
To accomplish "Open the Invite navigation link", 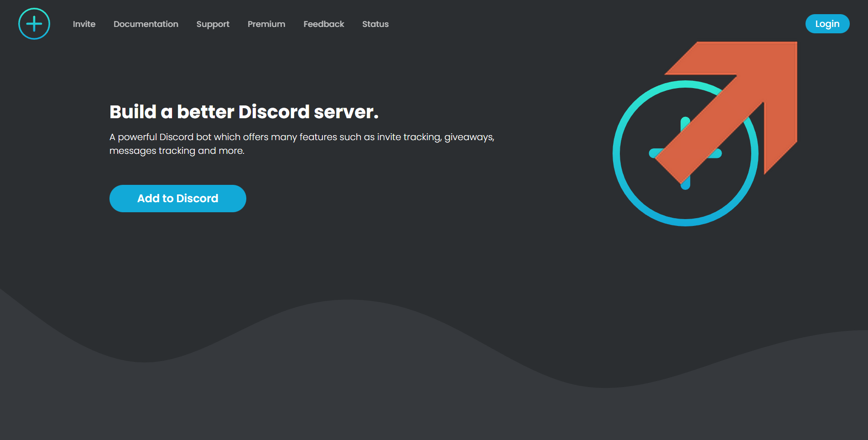I will coord(84,24).
